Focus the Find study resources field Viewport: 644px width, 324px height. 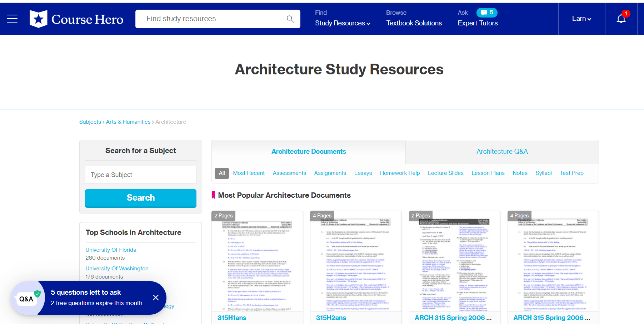[x=211, y=19]
